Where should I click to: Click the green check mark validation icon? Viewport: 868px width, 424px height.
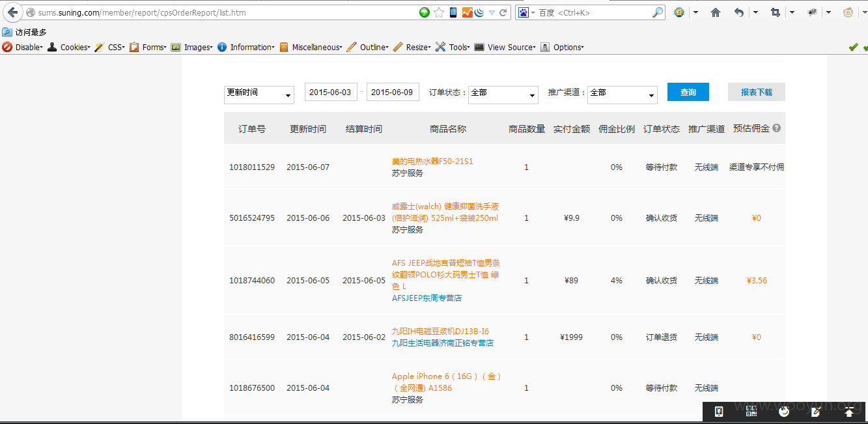pyautogui.click(x=853, y=47)
